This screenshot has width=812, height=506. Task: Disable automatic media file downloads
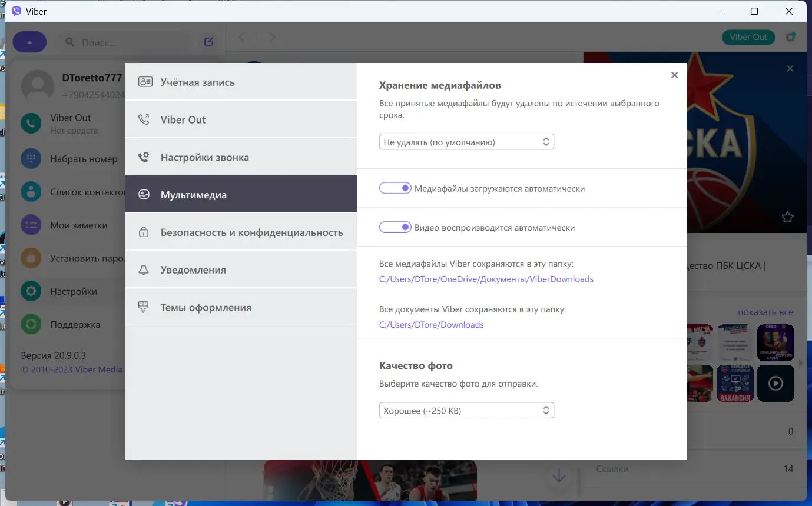click(395, 188)
